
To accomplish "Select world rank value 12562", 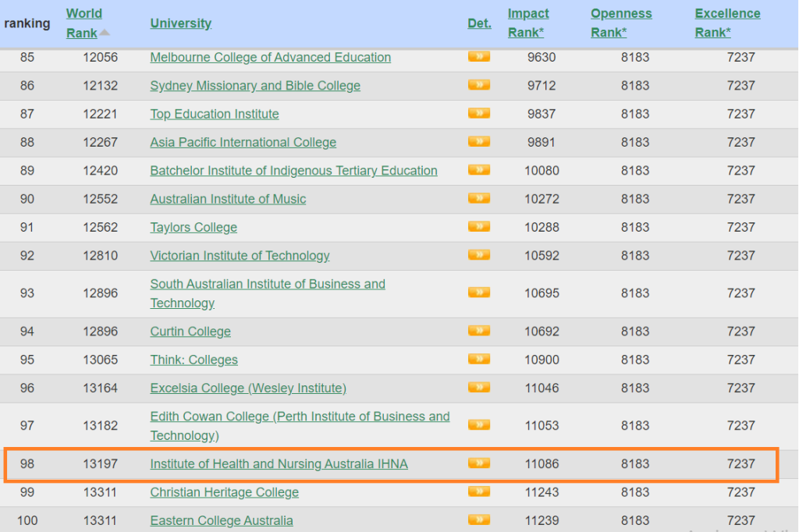I will [100, 227].
